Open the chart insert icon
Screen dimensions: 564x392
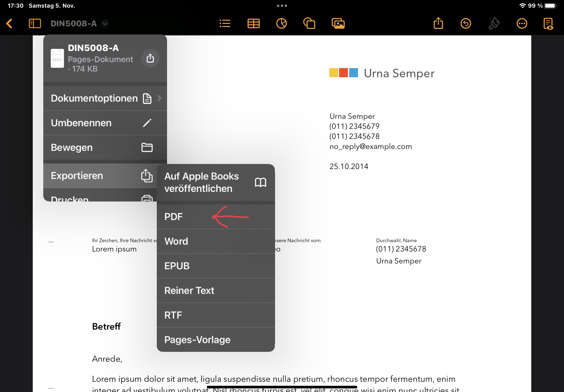[x=281, y=24]
